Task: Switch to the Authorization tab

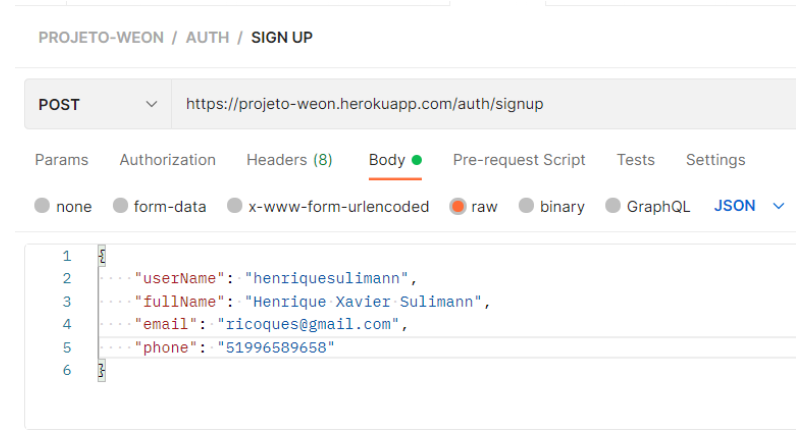Action: [167, 160]
